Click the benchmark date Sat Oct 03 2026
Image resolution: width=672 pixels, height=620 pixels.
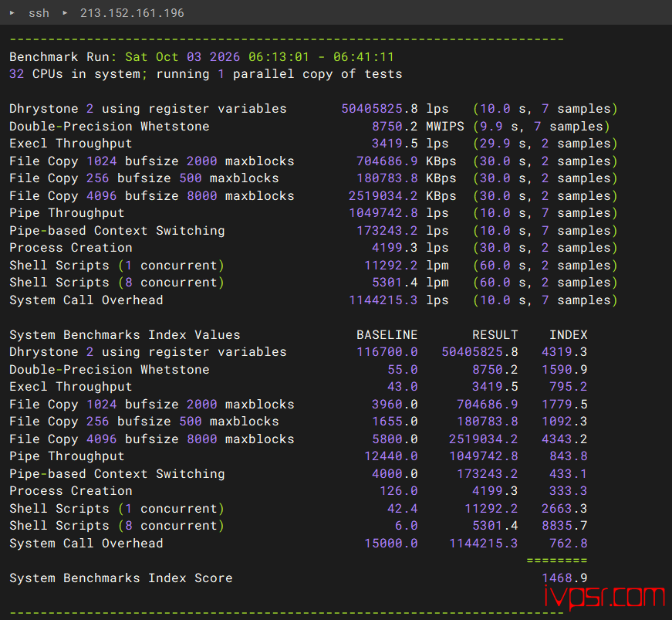pos(183,57)
